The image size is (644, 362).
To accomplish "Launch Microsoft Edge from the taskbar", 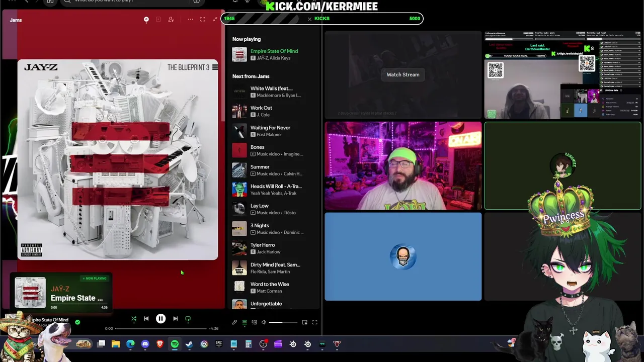I will (130, 344).
